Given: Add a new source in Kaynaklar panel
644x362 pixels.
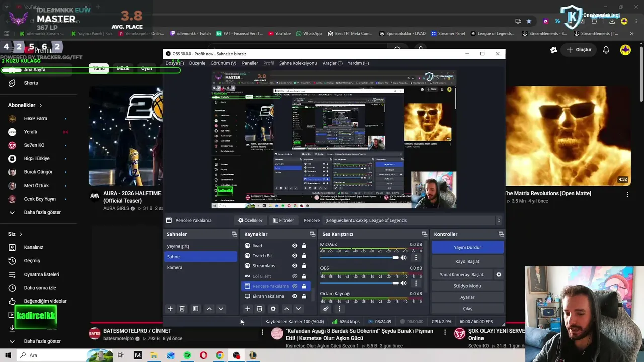Looking at the screenshot, I should pyautogui.click(x=248, y=309).
